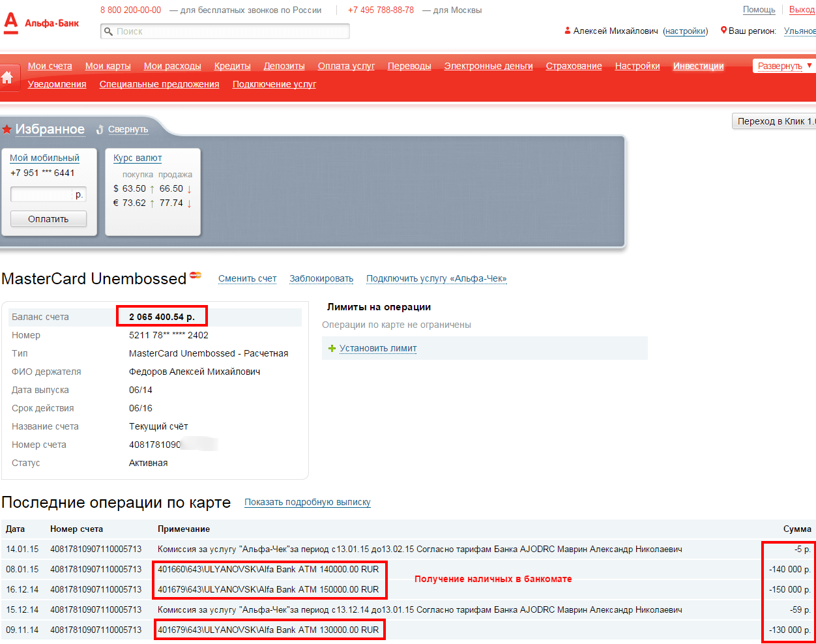Open Электронные деньги menu item
This screenshot has height=644, width=816.
click(489, 66)
